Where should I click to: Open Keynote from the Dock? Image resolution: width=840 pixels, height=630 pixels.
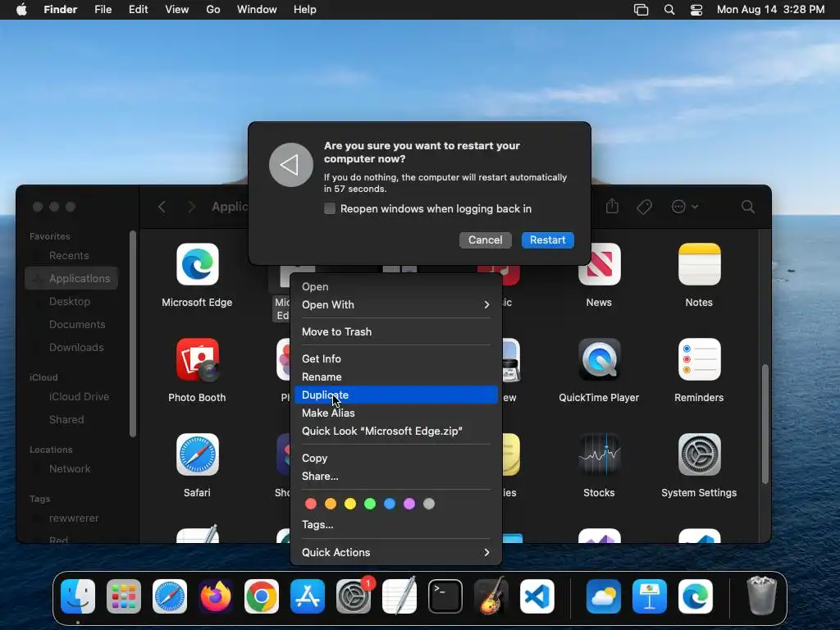[x=650, y=596]
